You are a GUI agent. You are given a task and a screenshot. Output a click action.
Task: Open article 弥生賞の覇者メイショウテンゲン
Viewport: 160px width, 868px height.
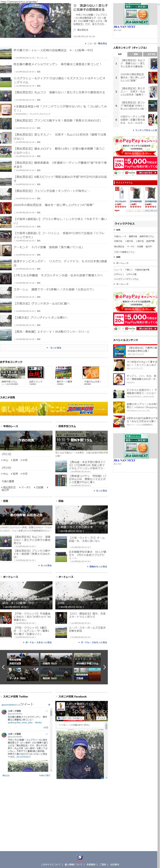tap(57, 64)
